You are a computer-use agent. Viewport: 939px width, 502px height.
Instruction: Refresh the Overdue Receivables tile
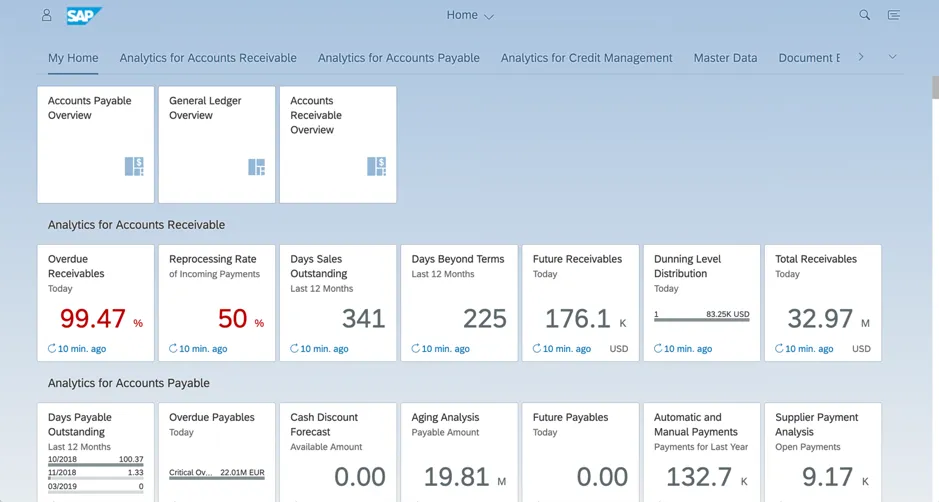[52, 349]
